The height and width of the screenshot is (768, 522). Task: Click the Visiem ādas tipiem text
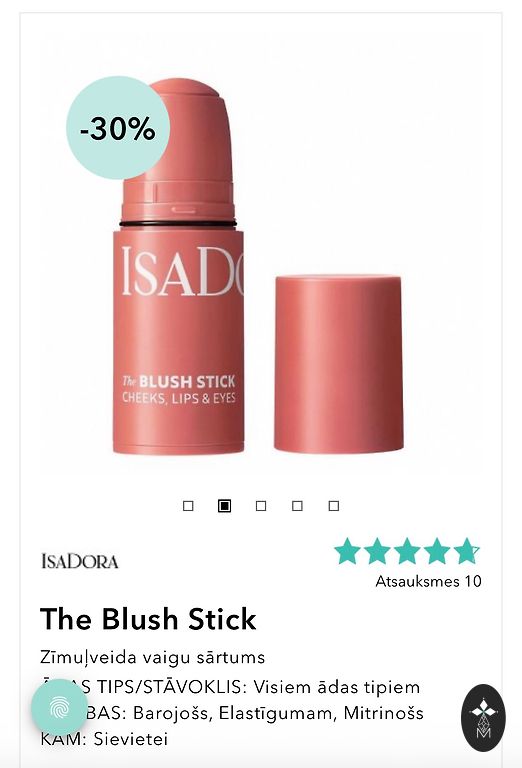(x=336, y=687)
